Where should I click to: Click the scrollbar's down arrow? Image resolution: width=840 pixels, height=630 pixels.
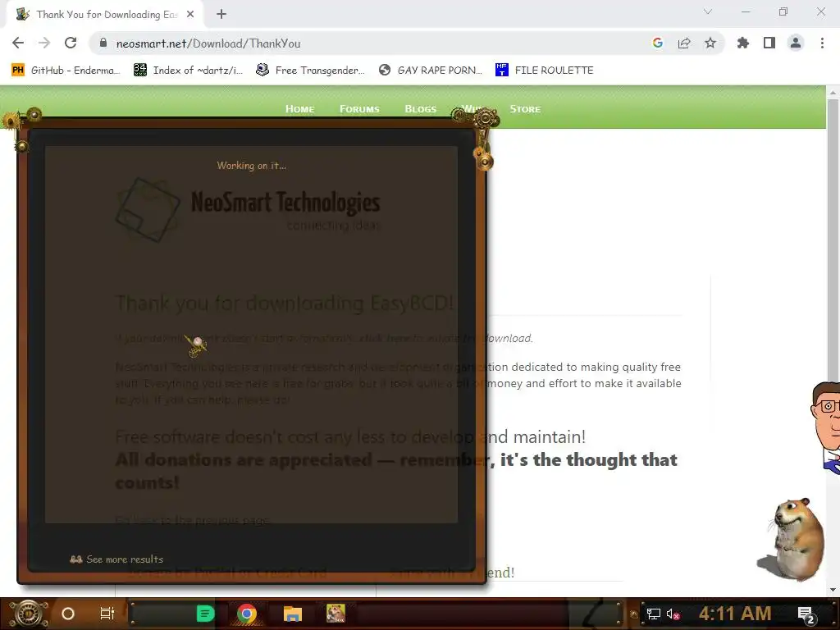pyautogui.click(x=833, y=589)
